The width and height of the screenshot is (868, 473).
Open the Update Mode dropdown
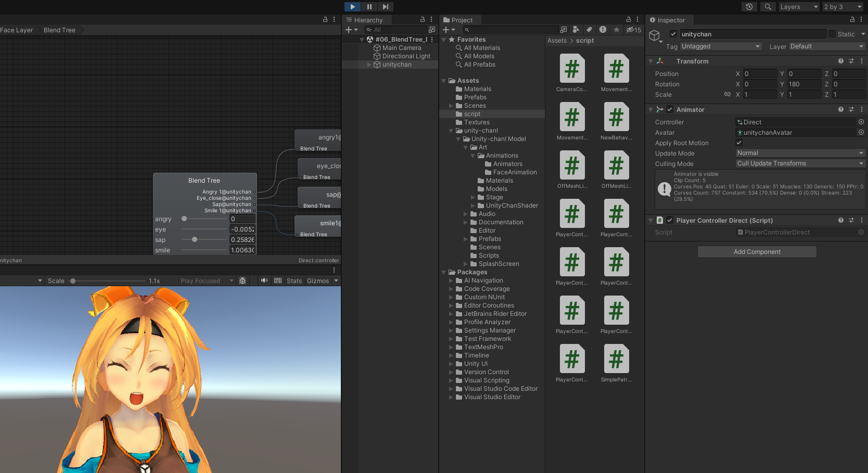(800, 153)
